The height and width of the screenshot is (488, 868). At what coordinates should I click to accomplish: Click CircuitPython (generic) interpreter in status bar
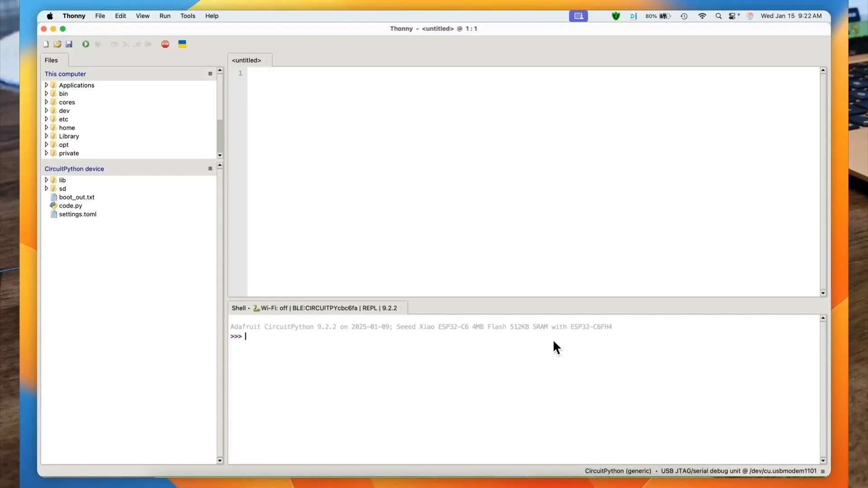coord(618,471)
